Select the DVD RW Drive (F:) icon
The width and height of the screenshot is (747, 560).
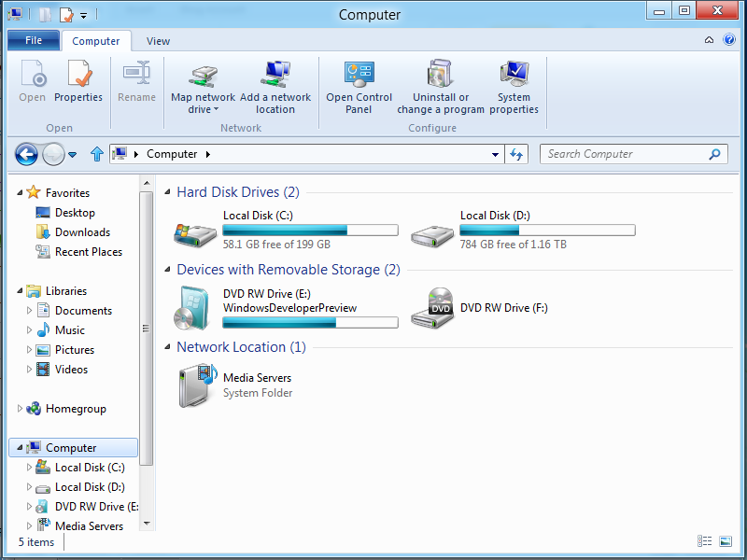[432, 308]
